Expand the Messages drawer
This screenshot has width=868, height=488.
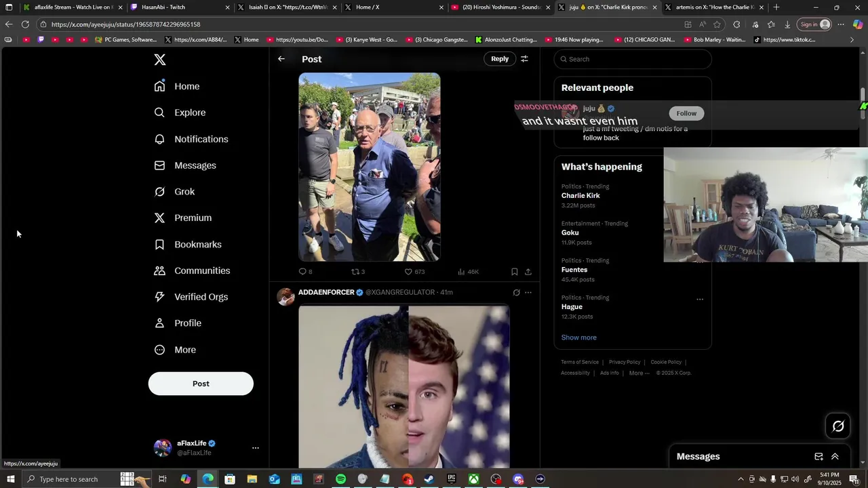pos(835,457)
